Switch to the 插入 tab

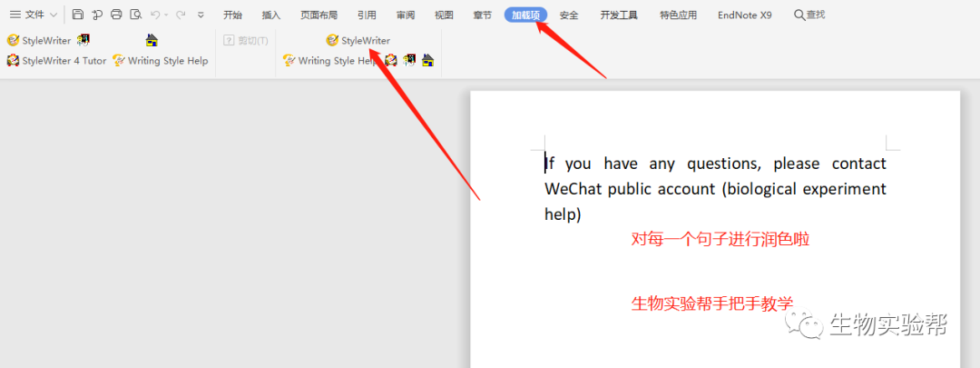click(x=271, y=15)
